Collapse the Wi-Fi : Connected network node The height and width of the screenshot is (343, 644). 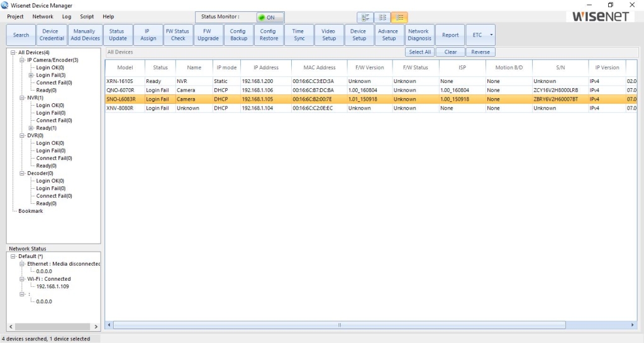(x=22, y=279)
